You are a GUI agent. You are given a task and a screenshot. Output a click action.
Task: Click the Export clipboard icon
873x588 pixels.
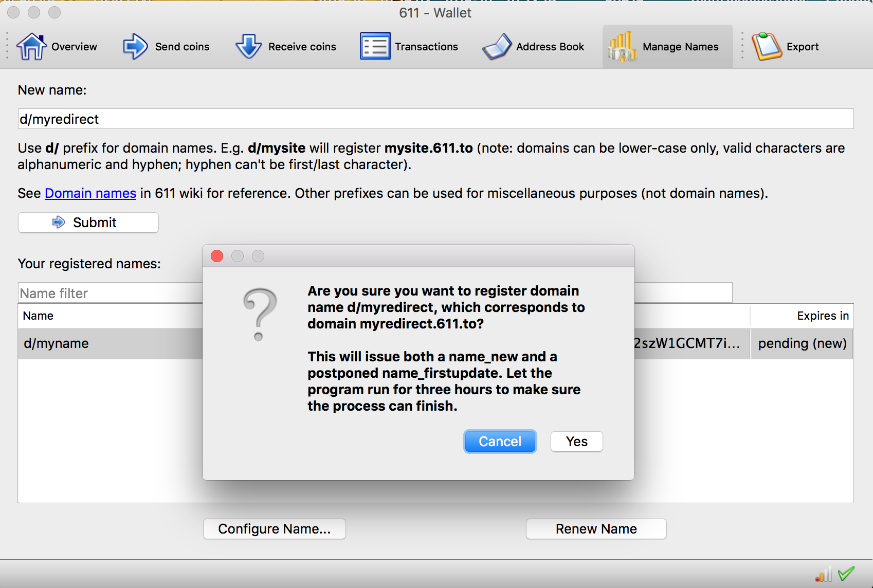click(x=766, y=47)
